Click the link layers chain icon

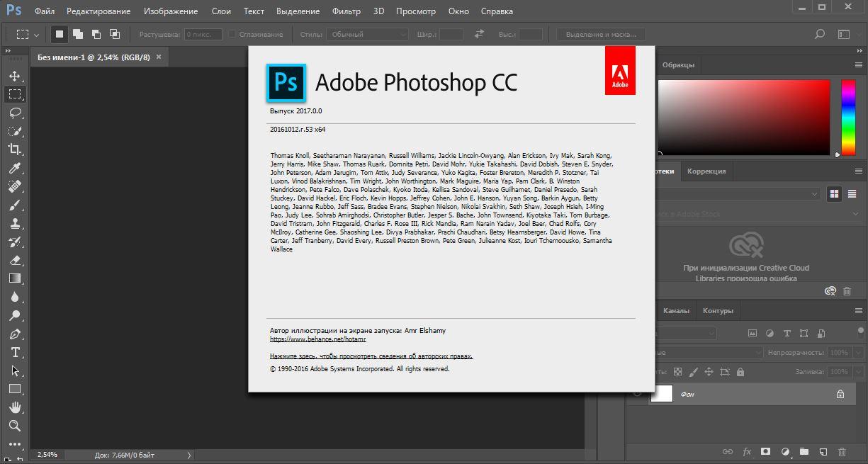pyautogui.click(x=728, y=451)
